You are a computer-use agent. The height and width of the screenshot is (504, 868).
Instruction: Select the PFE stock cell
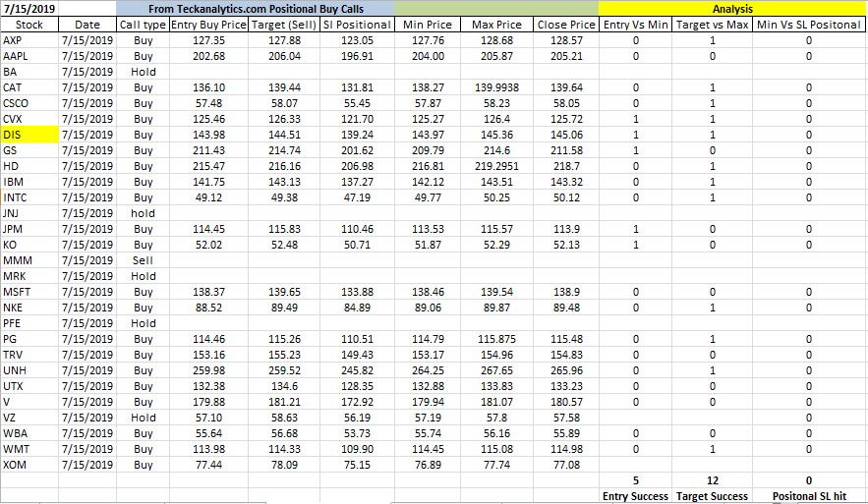pyautogui.click(x=29, y=323)
